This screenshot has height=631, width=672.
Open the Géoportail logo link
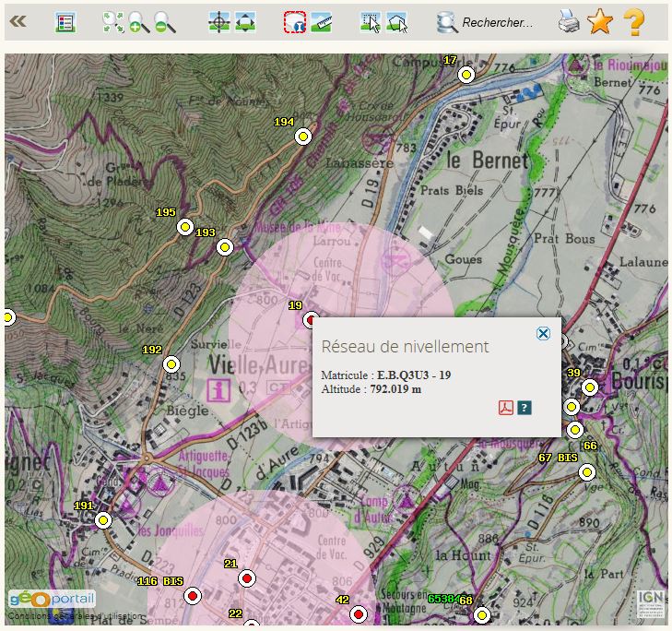tap(52, 599)
